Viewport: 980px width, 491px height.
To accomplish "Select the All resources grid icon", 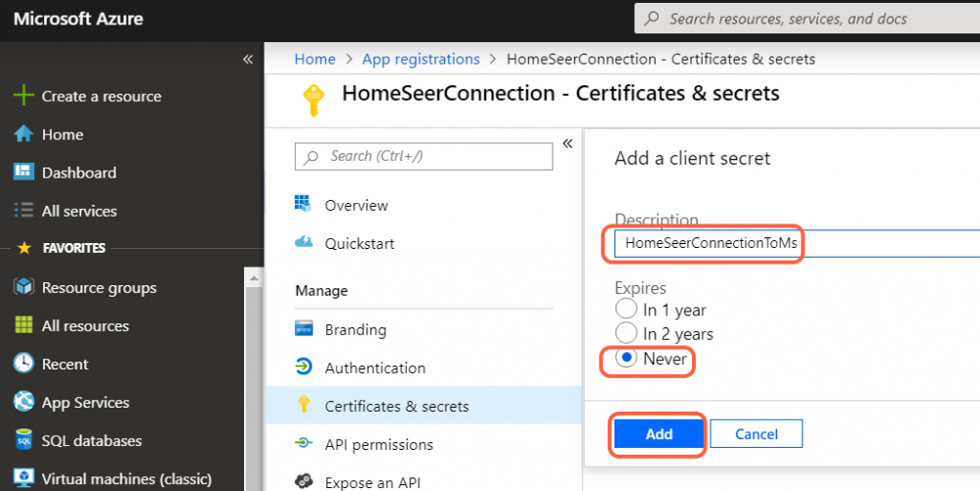I will click(24, 326).
